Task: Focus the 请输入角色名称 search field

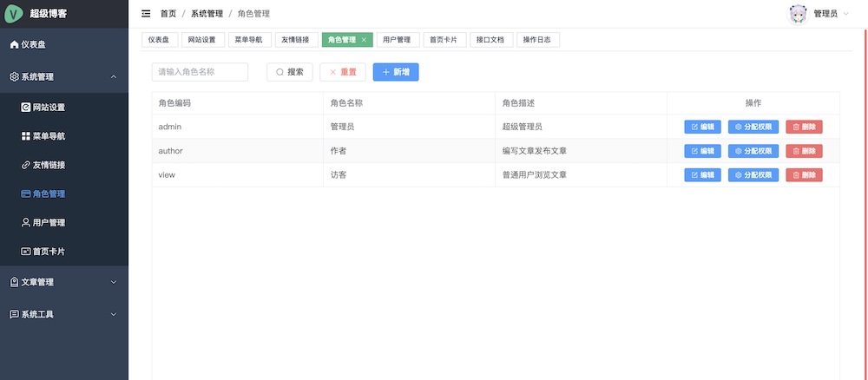Action: coord(200,72)
